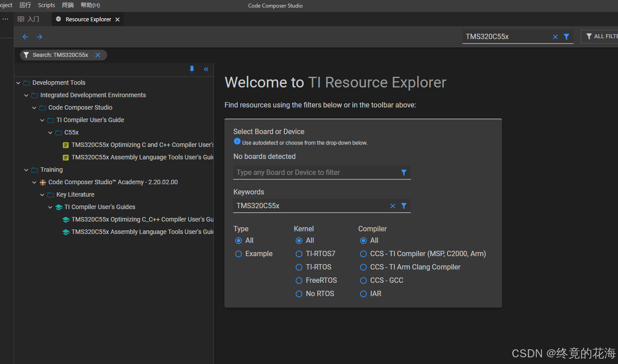
Task: Switch to the Resource Explorer tab
Action: click(x=88, y=19)
